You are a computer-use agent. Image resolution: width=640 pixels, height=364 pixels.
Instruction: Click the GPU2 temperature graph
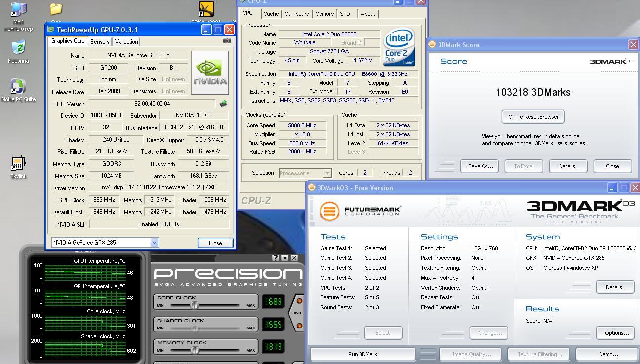pos(85,298)
